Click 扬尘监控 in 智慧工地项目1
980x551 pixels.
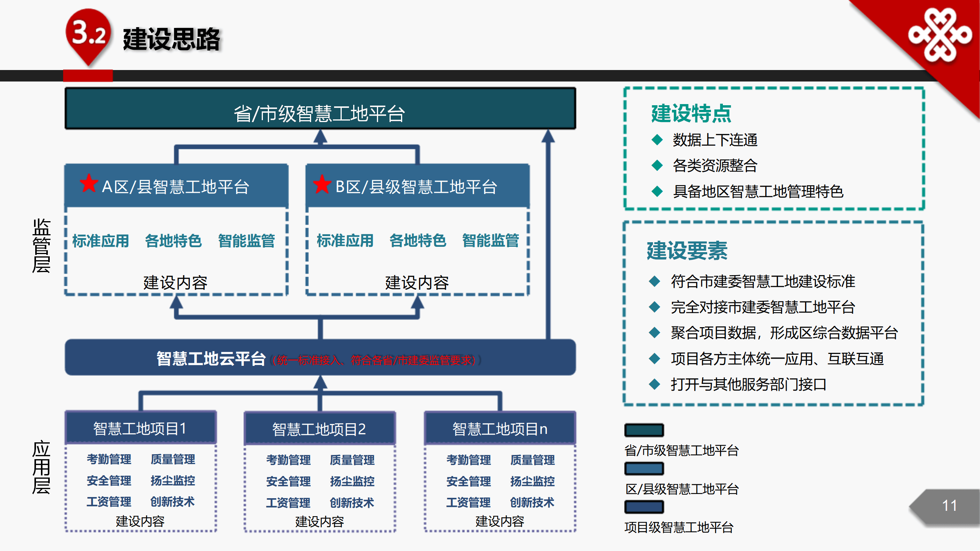[173, 481]
